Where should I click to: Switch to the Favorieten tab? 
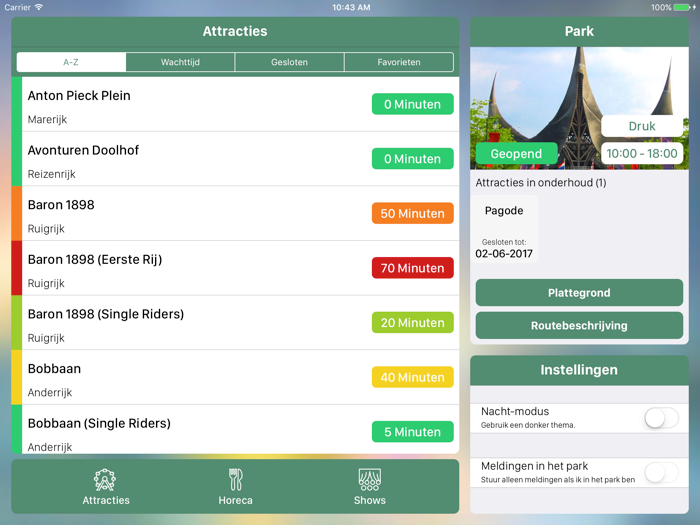[399, 62]
